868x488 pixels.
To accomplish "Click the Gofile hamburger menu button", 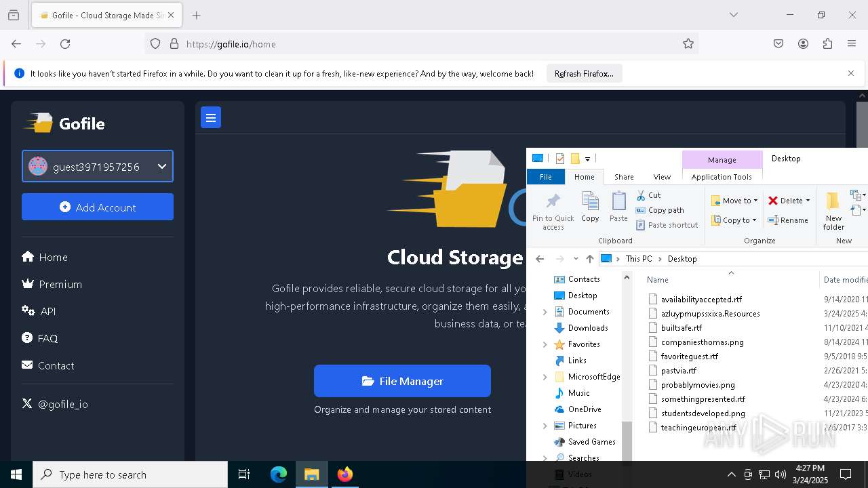I will tap(211, 118).
